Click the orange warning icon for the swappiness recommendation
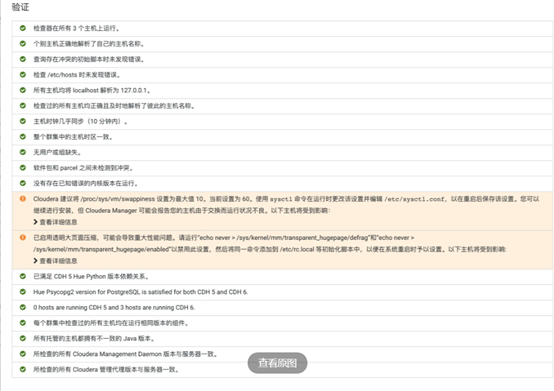The width and height of the screenshot is (554, 391). 23,199
